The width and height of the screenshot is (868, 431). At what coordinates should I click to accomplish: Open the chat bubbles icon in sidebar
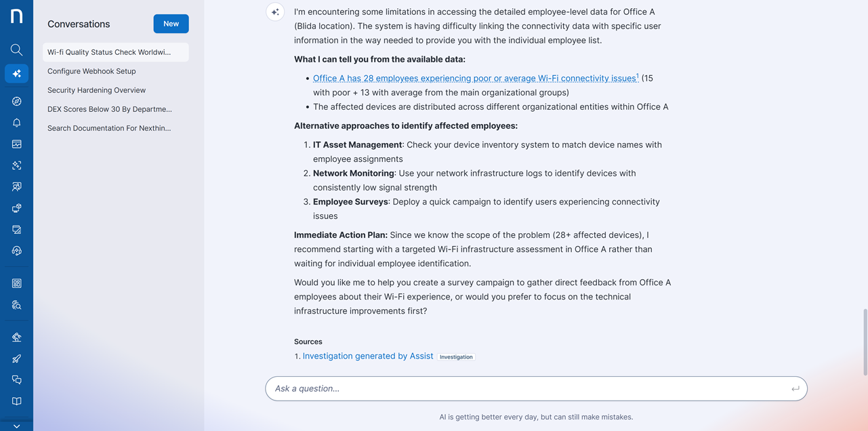tap(16, 379)
